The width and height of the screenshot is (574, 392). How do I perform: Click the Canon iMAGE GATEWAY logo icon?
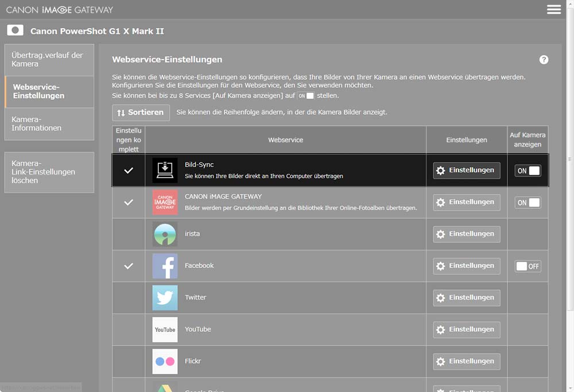click(165, 202)
